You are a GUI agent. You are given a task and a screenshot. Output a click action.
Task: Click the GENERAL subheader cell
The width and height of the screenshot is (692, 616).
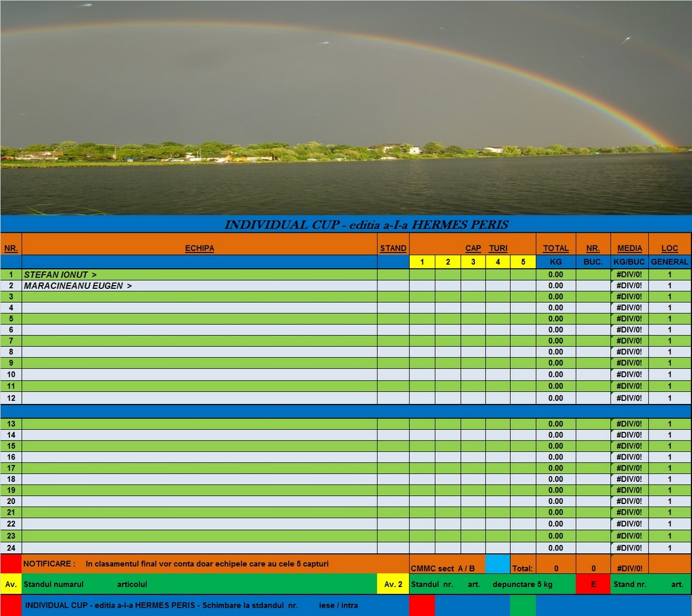pyautogui.click(x=669, y=262)
